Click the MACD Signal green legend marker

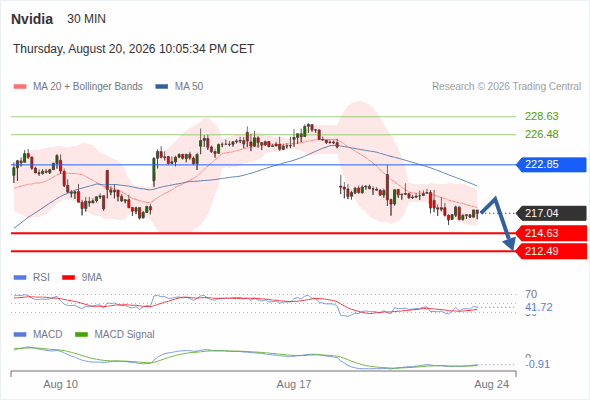coord(82,335)
